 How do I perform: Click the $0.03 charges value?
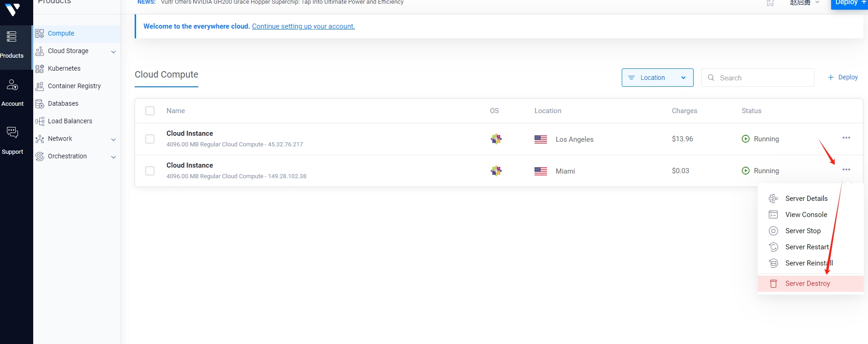point(681,171)
